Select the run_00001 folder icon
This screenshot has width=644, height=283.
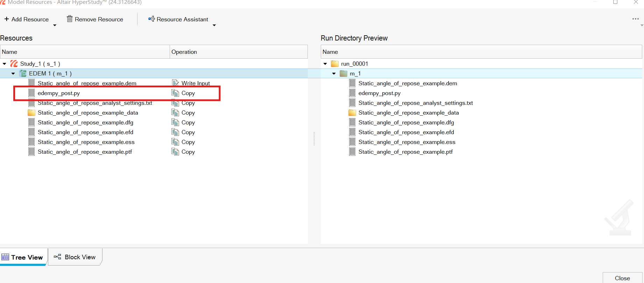pos(335,64)
